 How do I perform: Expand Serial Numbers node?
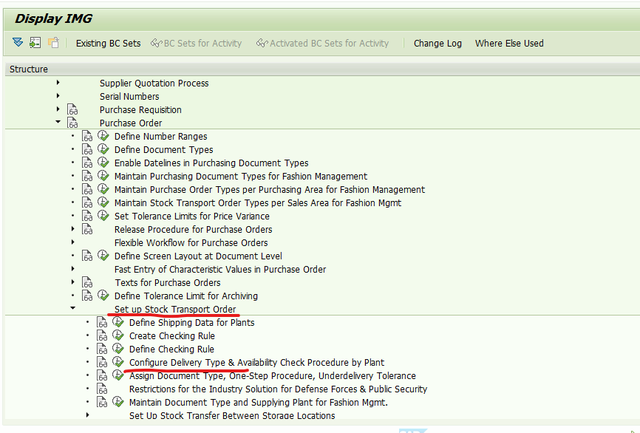(x=58, y=96)
